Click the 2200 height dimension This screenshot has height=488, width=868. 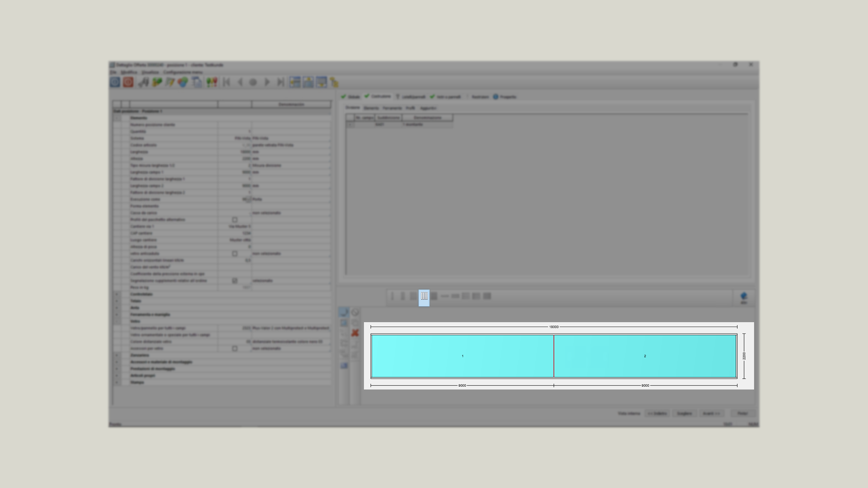(744, 356)
